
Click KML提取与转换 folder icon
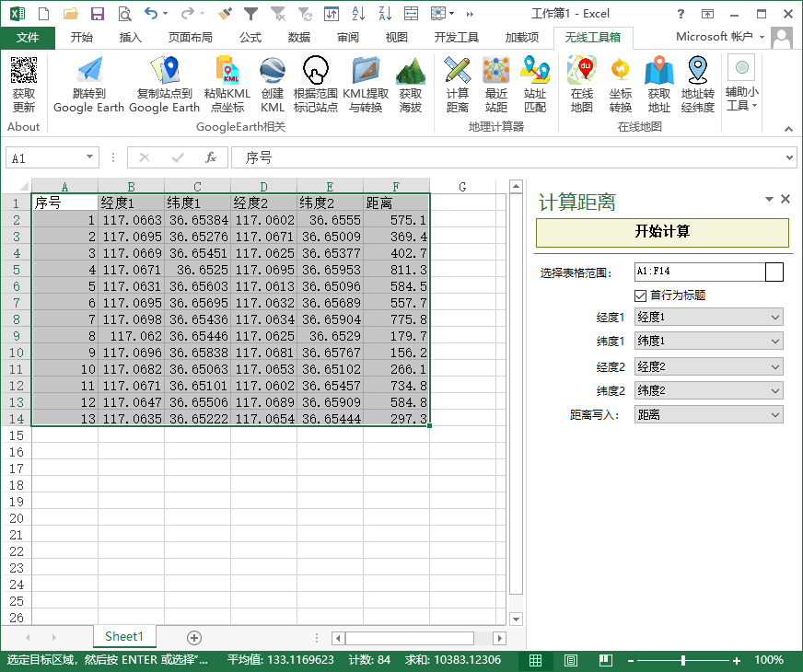[x=366, y=70]
